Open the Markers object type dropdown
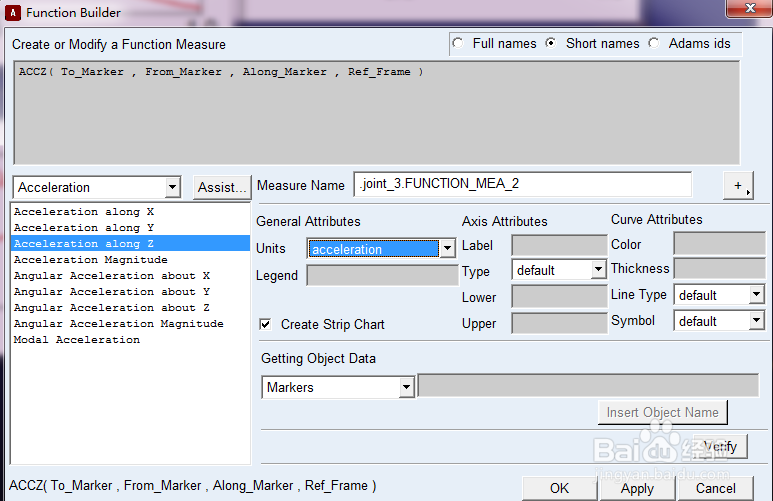 pyautogui.click(x=406, y=388)
